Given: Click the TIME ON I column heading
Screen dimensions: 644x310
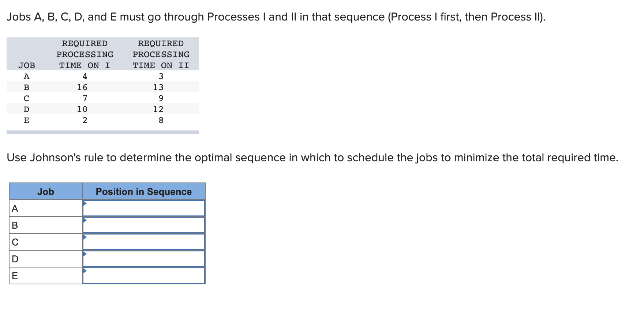Looking at the screenshot, I should [x=85, y=65].
